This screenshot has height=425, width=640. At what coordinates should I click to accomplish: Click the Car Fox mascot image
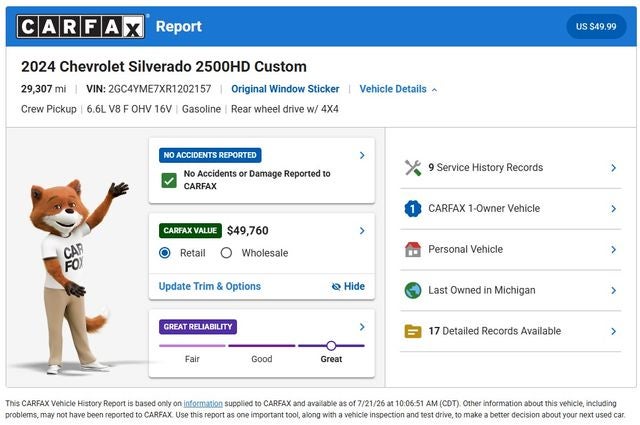(73, 276)
